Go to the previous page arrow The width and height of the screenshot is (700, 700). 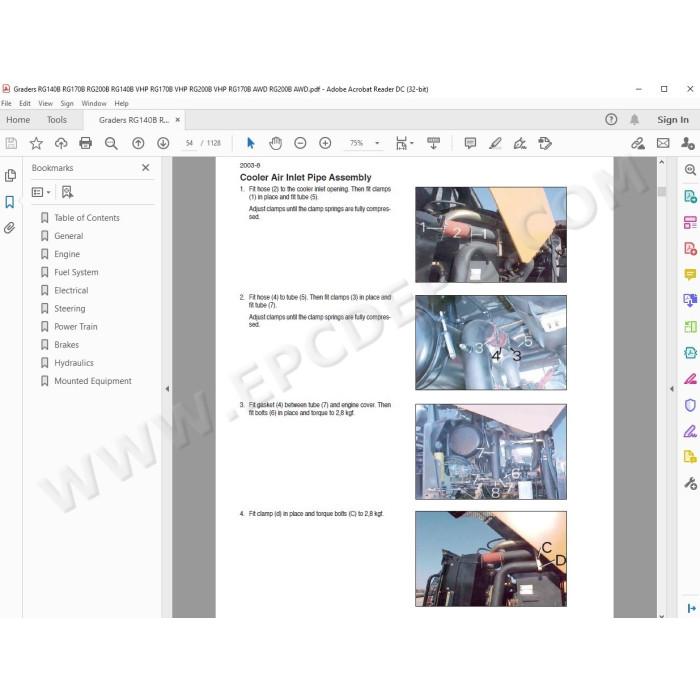pos(138,143)
